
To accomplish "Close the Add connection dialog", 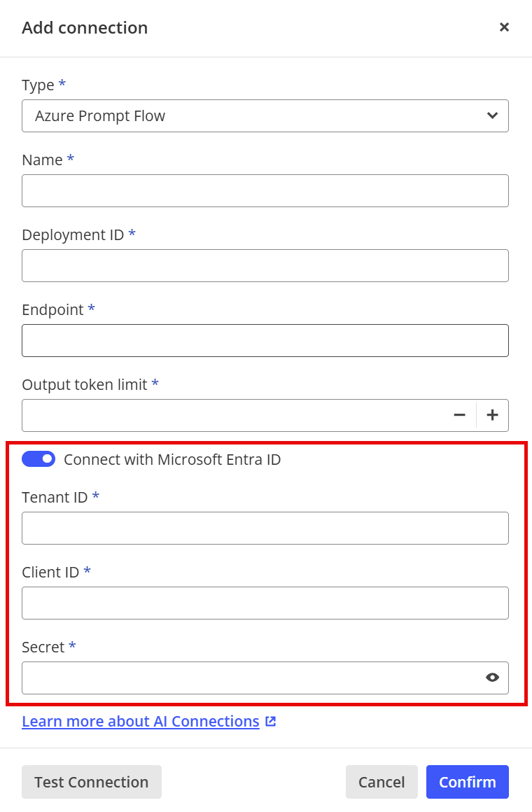I will 504,27.
